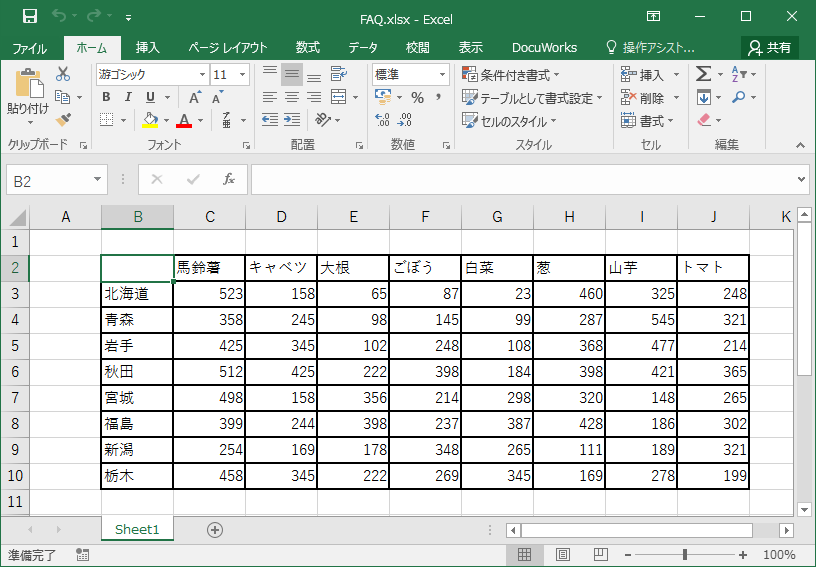This screenshot has width=816, height=567.
Task: Click the 共有 share button
Action: pyautogui.click(x=770, y=47)
